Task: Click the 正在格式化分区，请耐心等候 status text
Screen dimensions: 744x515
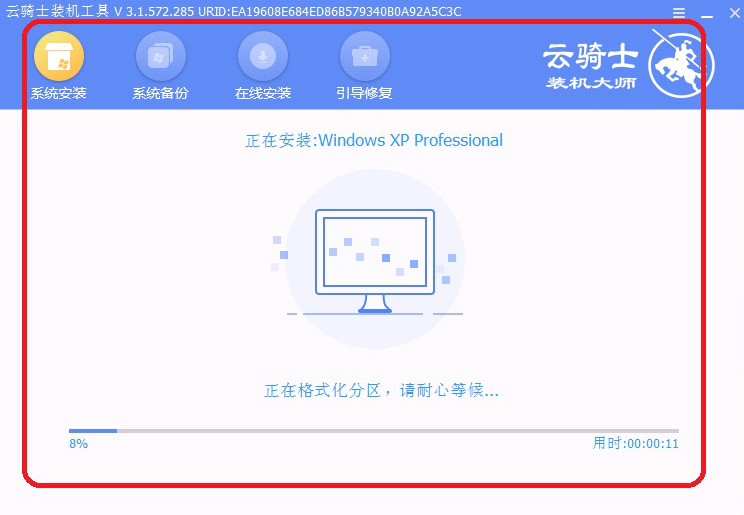Action: 381,391
